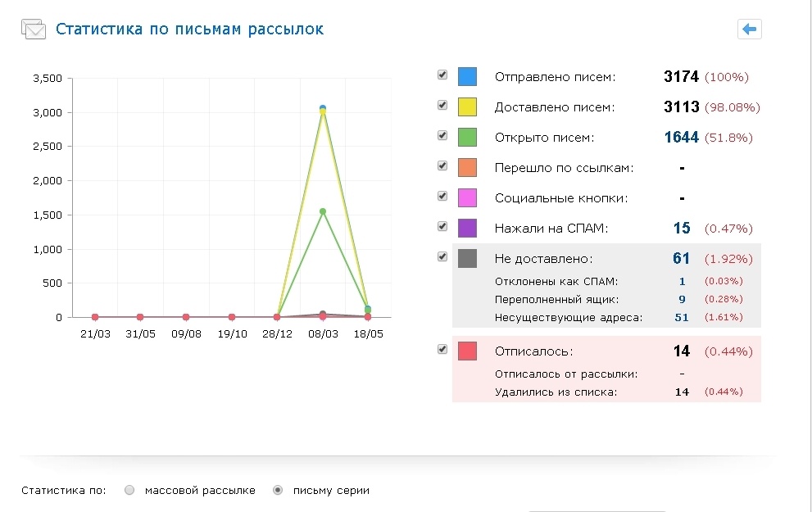Click the purple square for Нажали на СПАМ
Screen dimensions: 812x512
(467, 228)
